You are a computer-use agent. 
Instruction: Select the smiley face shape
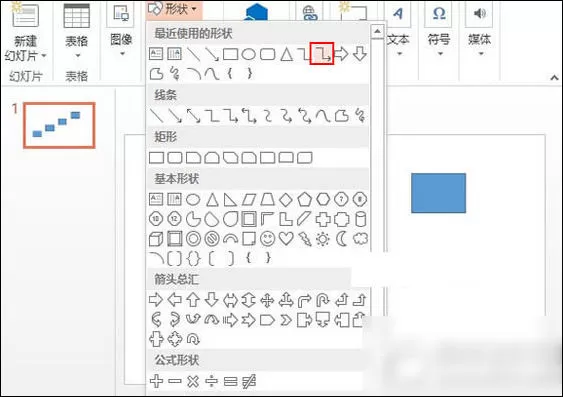point(267,239)
